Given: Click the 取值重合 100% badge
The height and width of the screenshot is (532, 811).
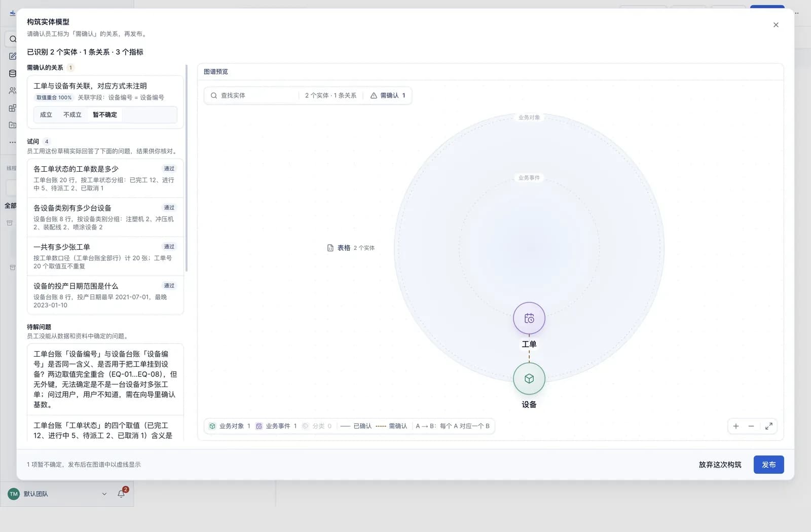Looking at the screenshot, I should [x=54, y=97].
